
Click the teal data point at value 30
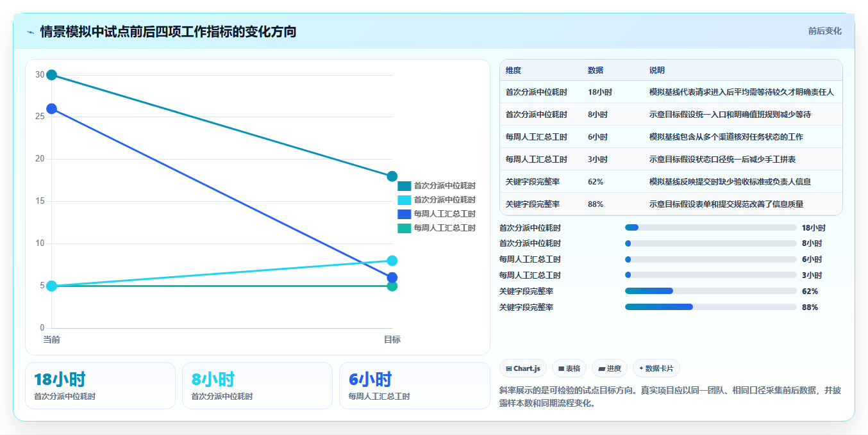coord(52,75)
